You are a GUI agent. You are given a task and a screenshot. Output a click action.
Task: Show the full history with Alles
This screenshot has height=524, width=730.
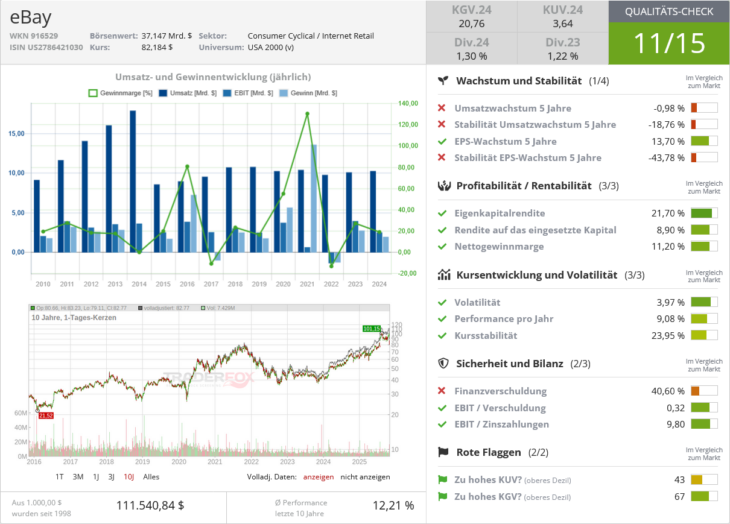151,477
